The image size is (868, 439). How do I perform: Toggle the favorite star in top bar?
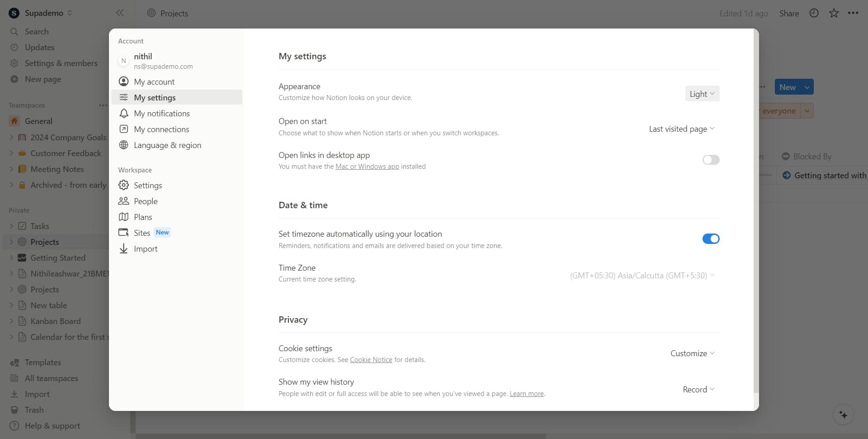[x=834, y=13]
